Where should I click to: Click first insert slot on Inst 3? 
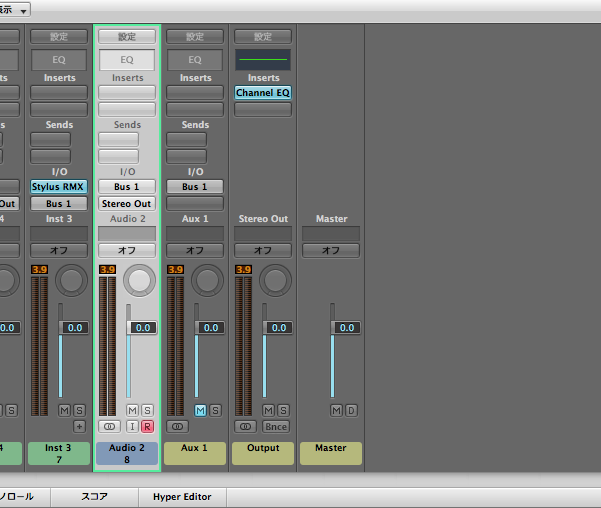pos(59,93)
